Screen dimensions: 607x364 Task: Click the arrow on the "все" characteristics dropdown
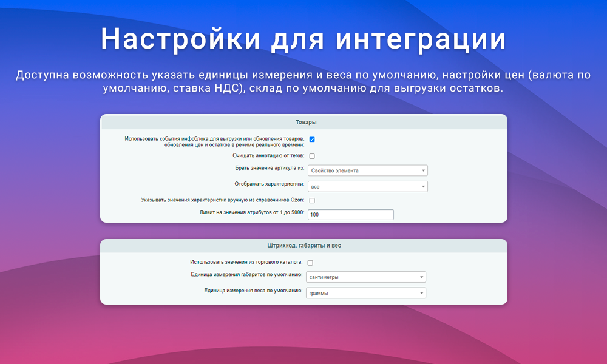[422, 186]
